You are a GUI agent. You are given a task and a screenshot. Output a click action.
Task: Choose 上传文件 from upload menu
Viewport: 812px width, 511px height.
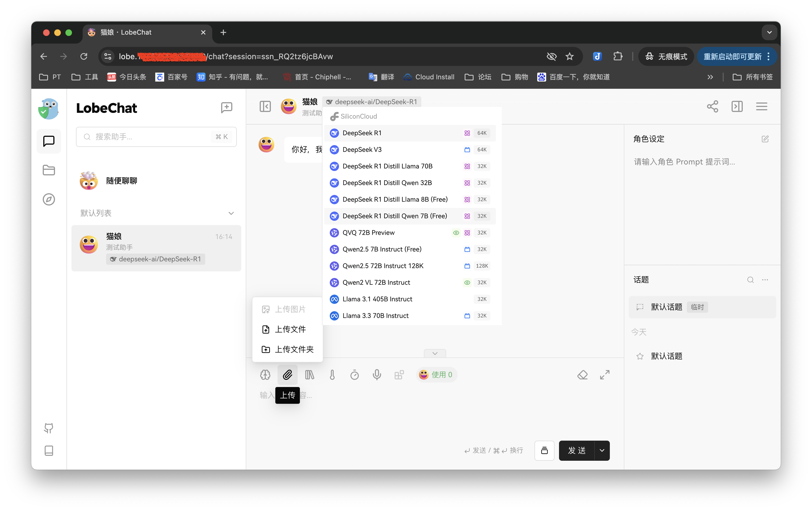click(287, 329)
